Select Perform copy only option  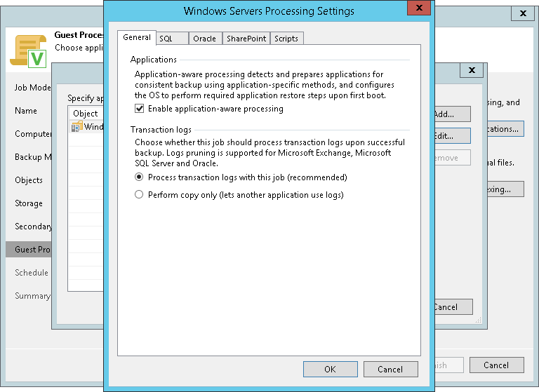click(139, 195)
